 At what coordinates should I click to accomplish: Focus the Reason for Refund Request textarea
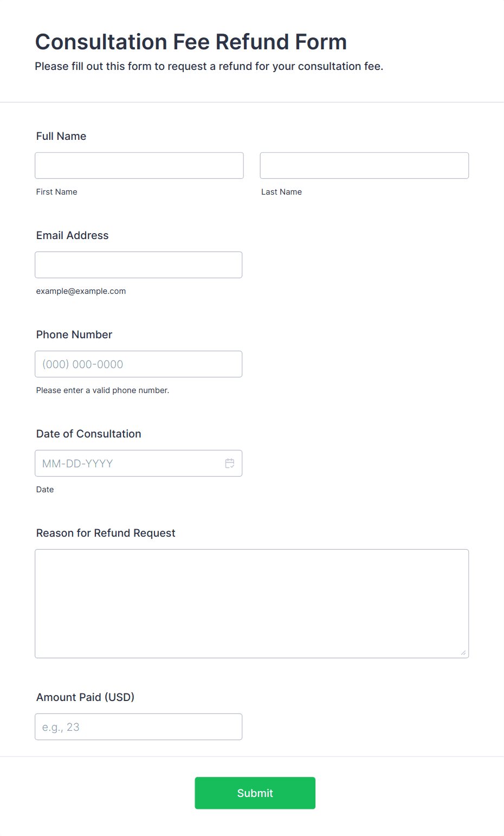pyautogui.click(x=252, y=603)
